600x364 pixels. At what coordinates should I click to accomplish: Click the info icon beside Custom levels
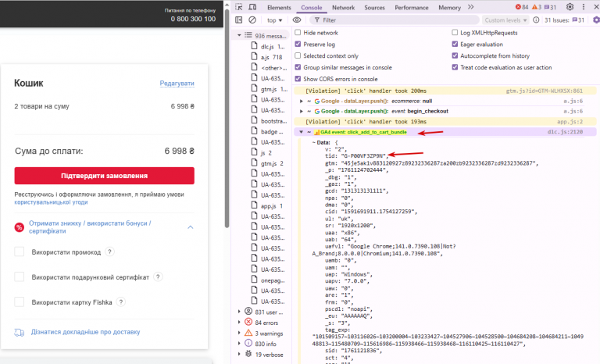[x=536, y=20]
